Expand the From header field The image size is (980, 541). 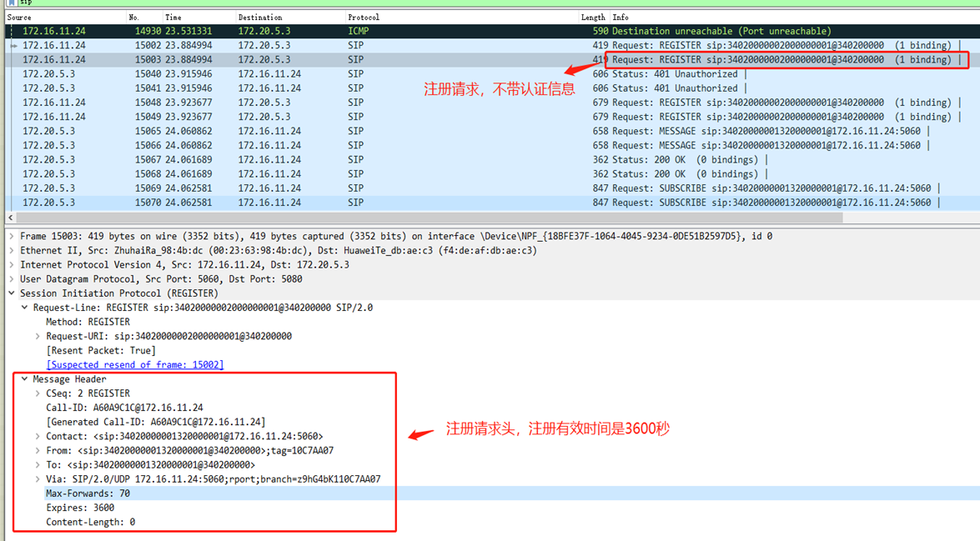[38, 450]
